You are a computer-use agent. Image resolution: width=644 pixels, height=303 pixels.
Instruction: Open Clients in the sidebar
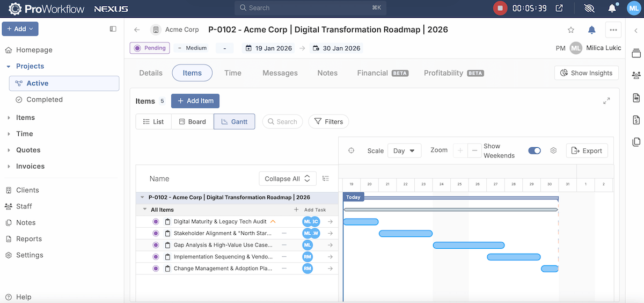pos(27,190)
